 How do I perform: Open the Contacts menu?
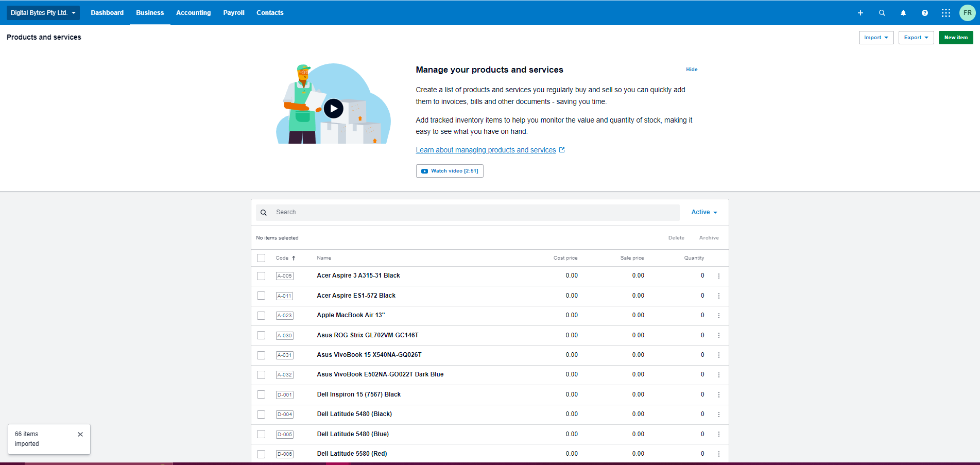pyautogui.click(x=270, y=13)
